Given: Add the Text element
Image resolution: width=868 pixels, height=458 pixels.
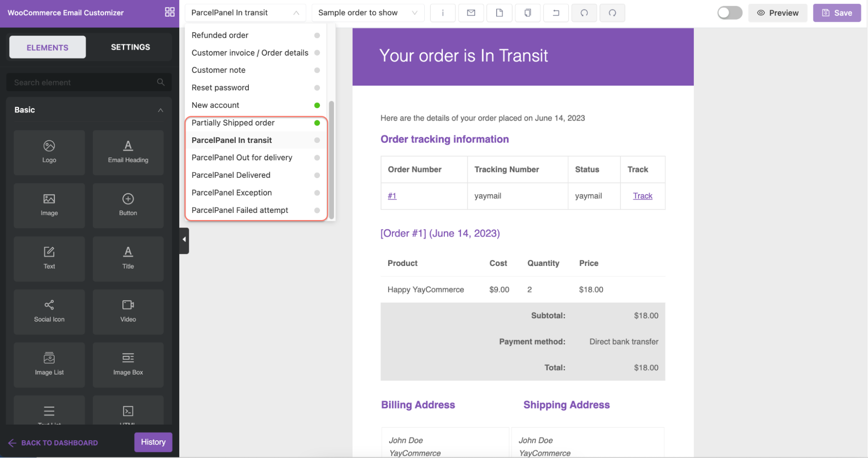Looking at the screenshot, I should (49, 259).
